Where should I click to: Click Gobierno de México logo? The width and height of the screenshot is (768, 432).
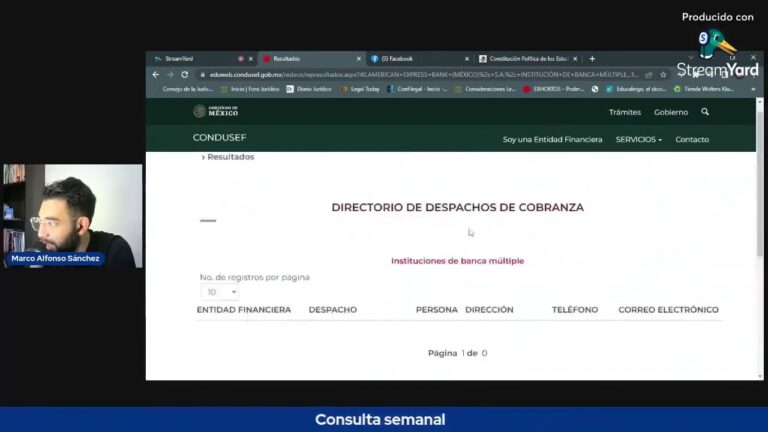click(216, 112)
